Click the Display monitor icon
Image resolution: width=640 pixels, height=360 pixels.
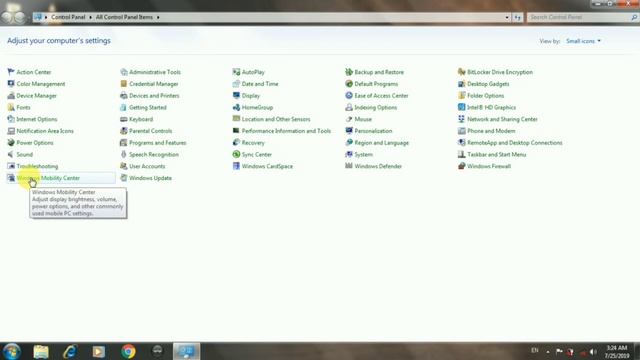[236, 96]
